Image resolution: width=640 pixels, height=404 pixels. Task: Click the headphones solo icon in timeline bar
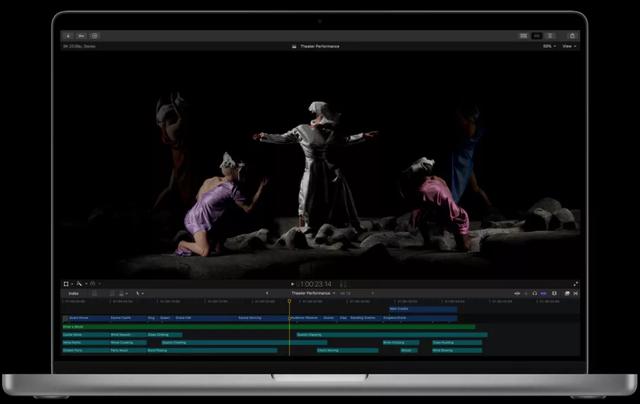pos(535,293)
